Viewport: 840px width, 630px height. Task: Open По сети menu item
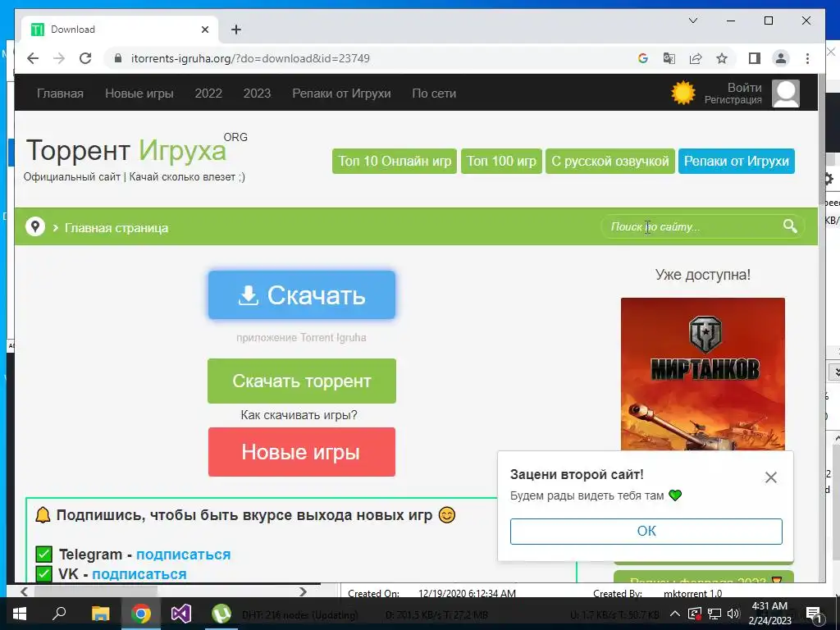434,94
